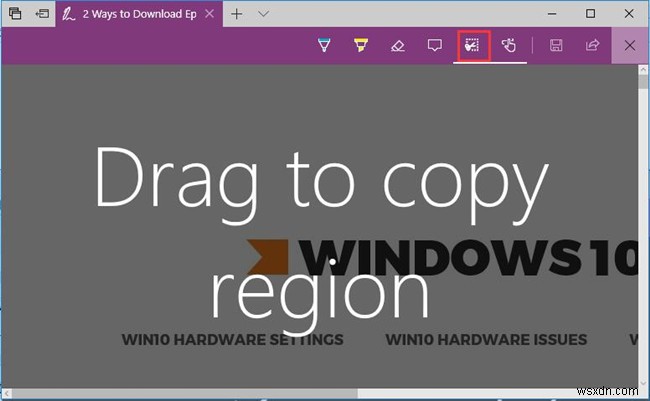Viewport: 650px width, 401px height.
Task: Select the yellow Highlighter tool
Action: [361, 45]
